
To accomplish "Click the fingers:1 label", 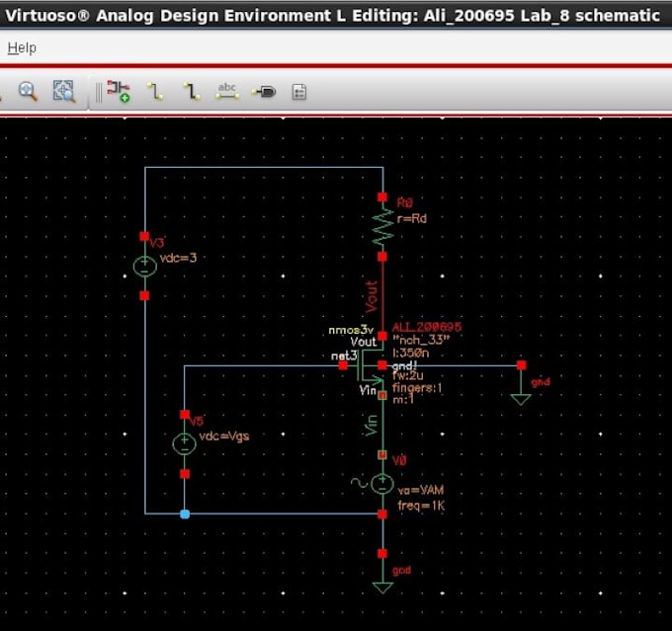I will point(417,388).
